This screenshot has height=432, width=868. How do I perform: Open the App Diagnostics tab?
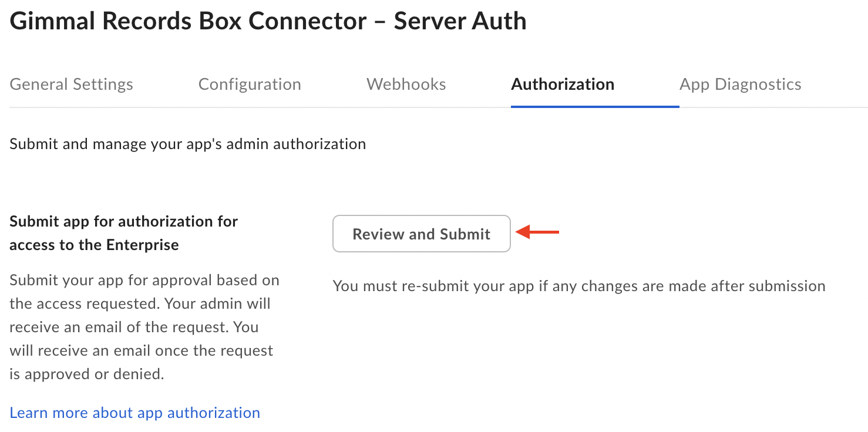pyautogui.click(x=740, y=85)
